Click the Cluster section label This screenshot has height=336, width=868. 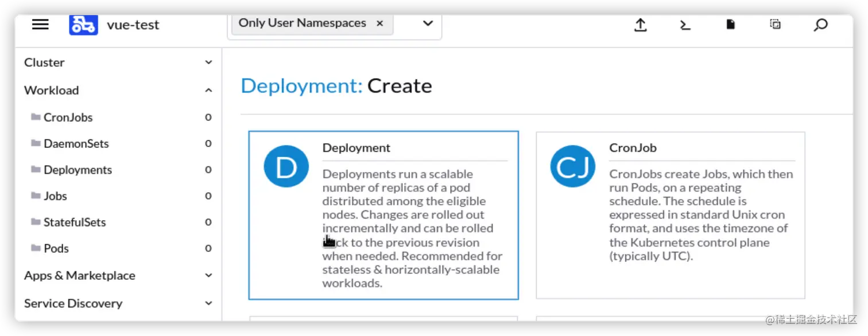44,62
